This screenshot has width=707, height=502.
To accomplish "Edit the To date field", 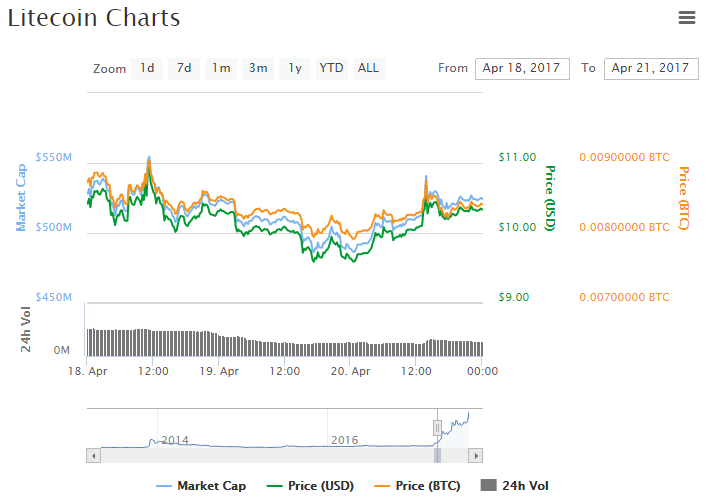I will (x=651, y=69).
